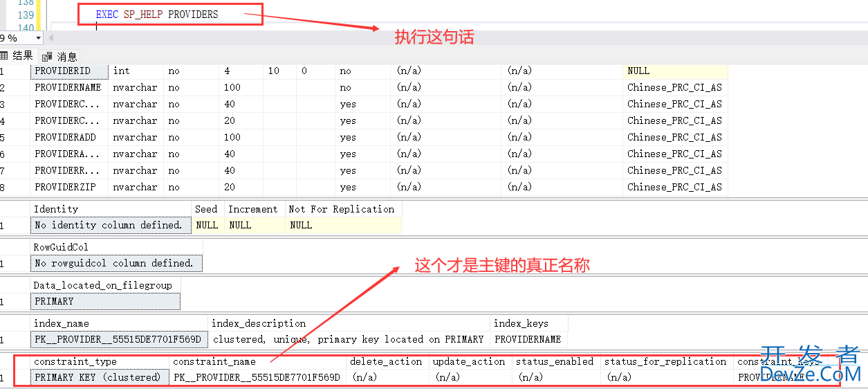Click the constraint_name column header
Screen dimensions: 868x389
pos(257,361)
